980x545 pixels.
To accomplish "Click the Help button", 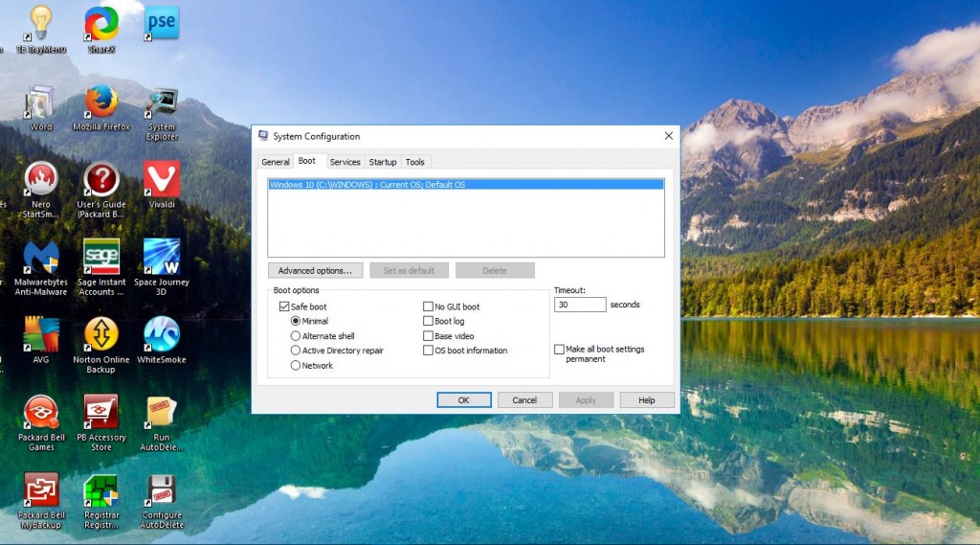I will click(x=647, y=399).
